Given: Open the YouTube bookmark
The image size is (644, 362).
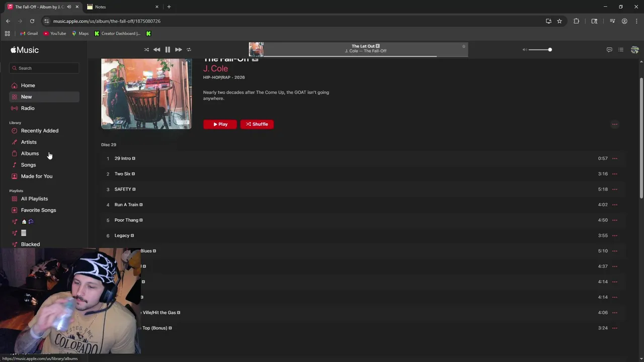Looking at the screenshot, I should pyautogui.click(x=55, y=34).
